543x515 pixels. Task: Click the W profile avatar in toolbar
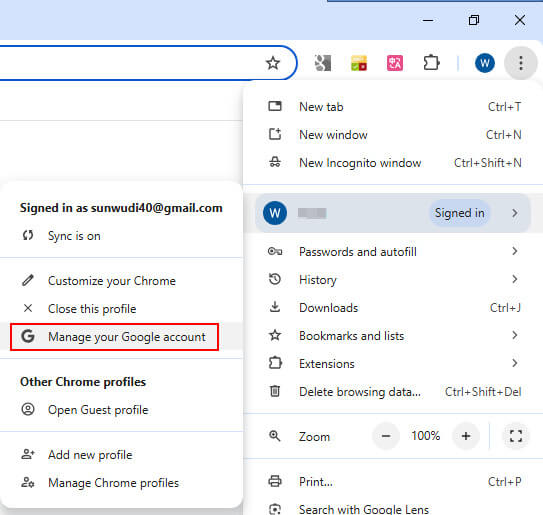(484, 63)
